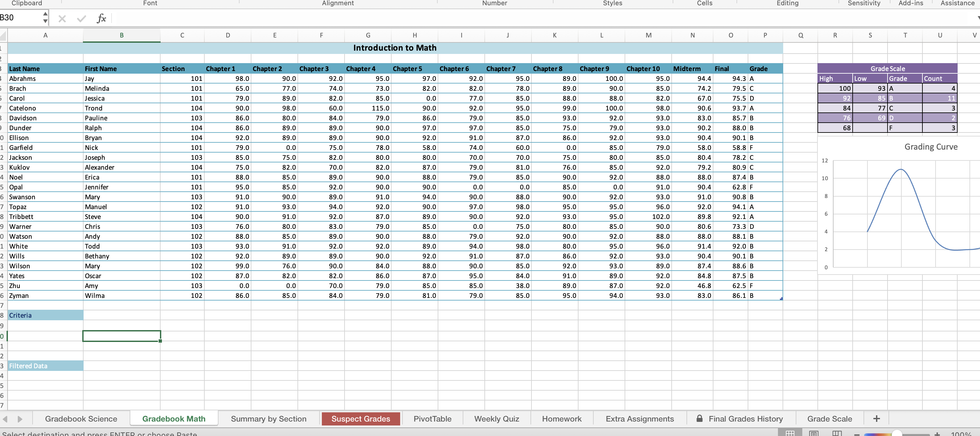
Task: Click the Zoom Out minus icon in status bar
Action: tap(856, 433)
